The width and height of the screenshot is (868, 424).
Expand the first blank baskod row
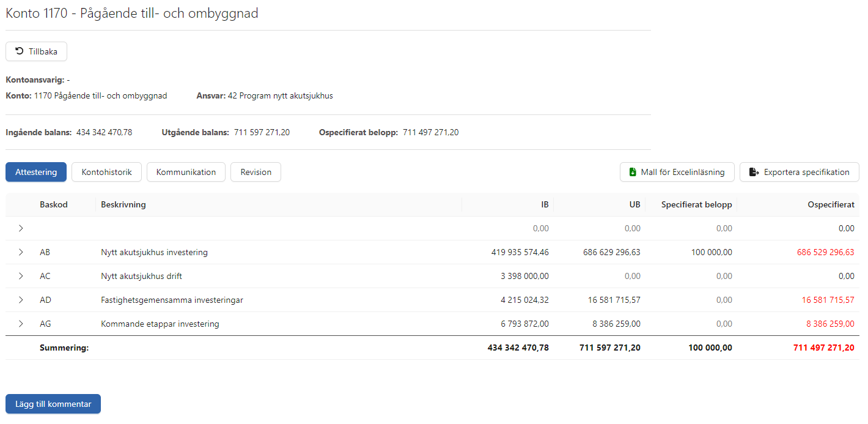21,228
